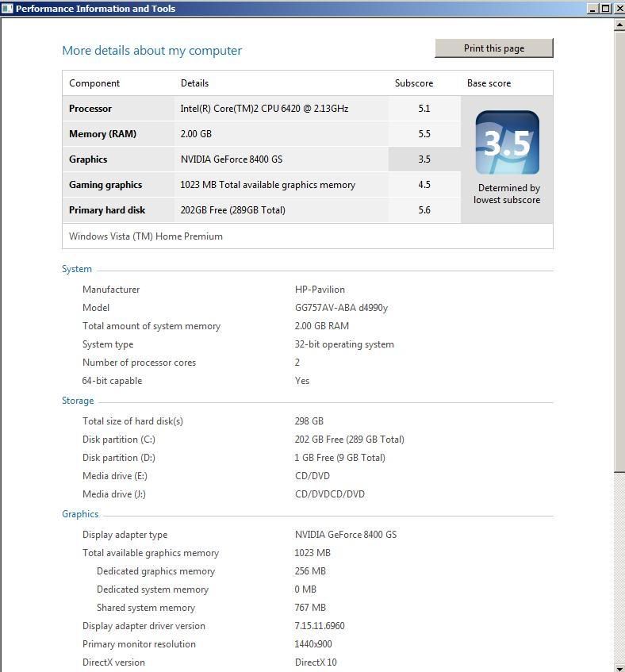Click the Display adapter type label

125,535
